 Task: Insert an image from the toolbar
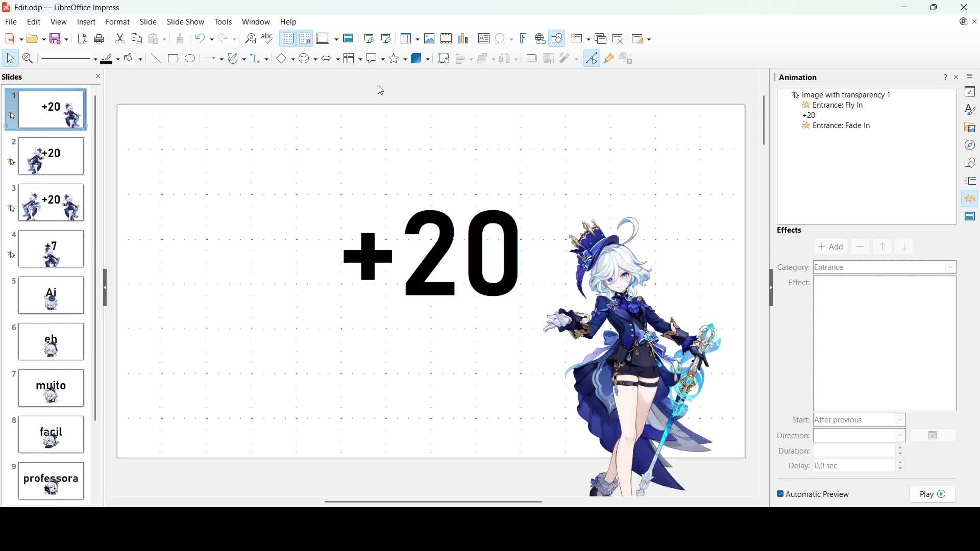(430, 39)
